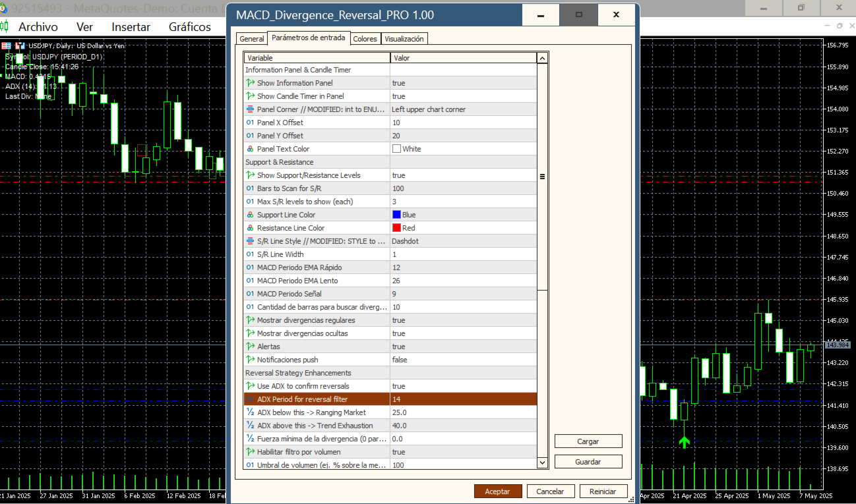Image resolution: width=856 pixels, height=504 pixels.
Task: Click the boolean icon beside Habilitar filtro por volumen
Action: [x=250, y=452]
